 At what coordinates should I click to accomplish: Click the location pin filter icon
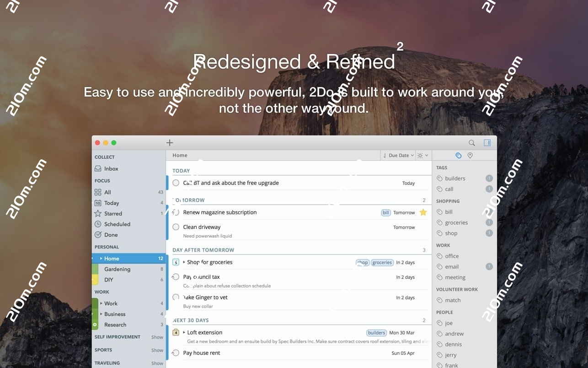[470, 155]
